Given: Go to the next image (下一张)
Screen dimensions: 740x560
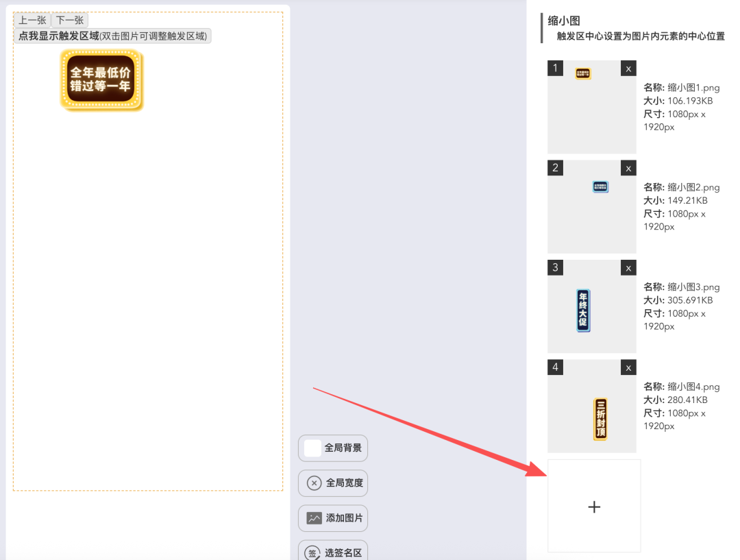Looking at the screenshot, I should [x=69, y=21].
